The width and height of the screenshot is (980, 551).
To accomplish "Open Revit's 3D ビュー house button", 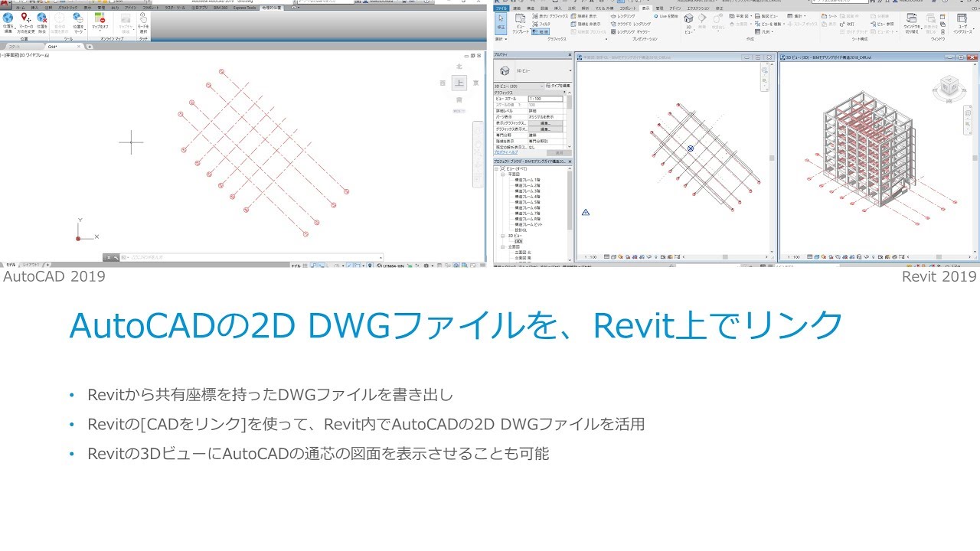I will [x=688, y=23].
